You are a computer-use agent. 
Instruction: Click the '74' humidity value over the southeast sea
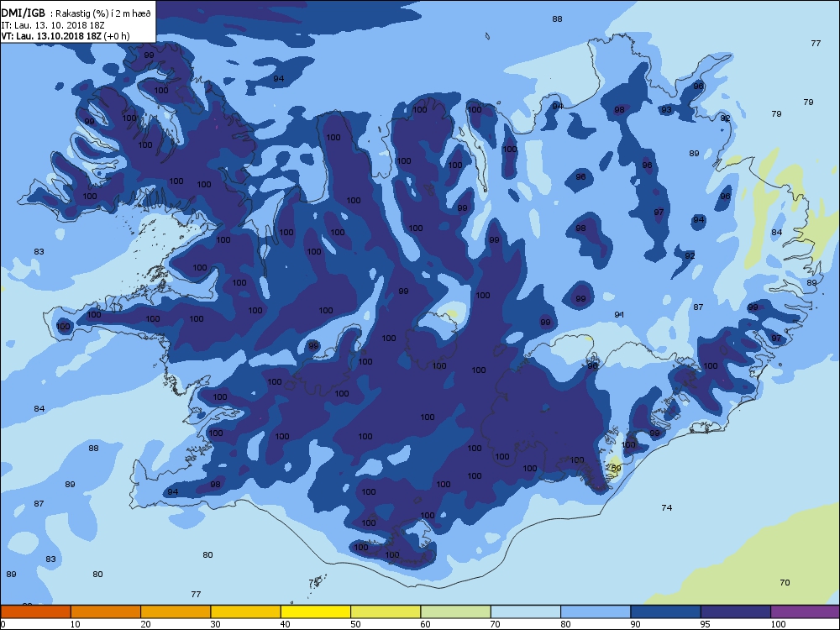click(666, 508)
